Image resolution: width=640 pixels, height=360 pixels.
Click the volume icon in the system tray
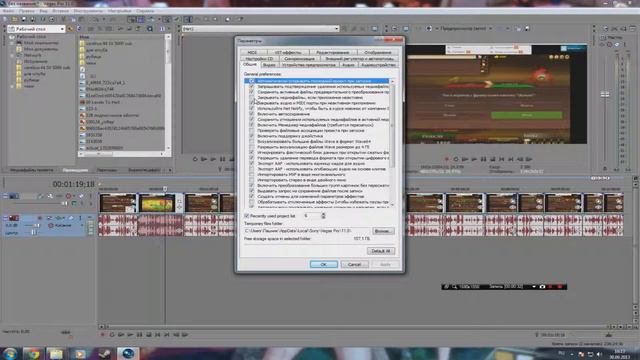pyautogui.click(x=599, y=354)
